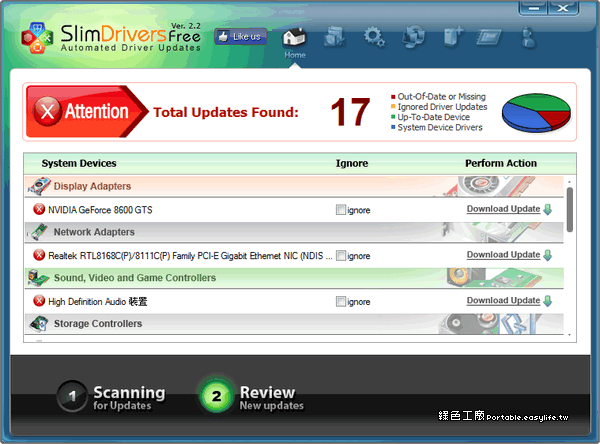Open the driver updates icon beside Home
600x444 pixels.
[334, 36]
